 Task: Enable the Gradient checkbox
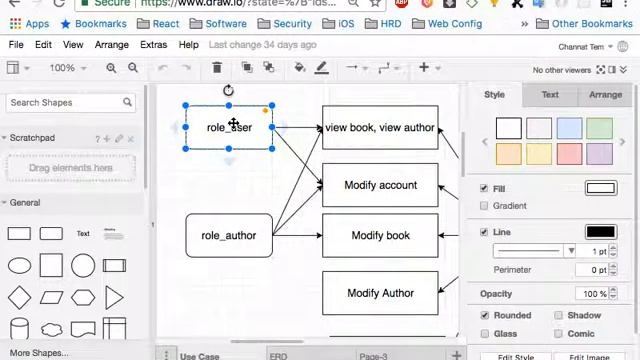coord(484,206)
